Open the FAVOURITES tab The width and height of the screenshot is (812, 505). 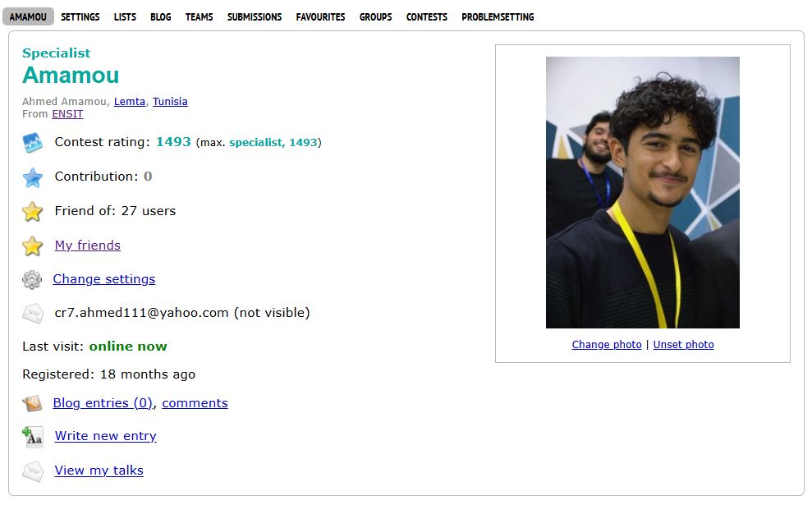click(320, 17)
